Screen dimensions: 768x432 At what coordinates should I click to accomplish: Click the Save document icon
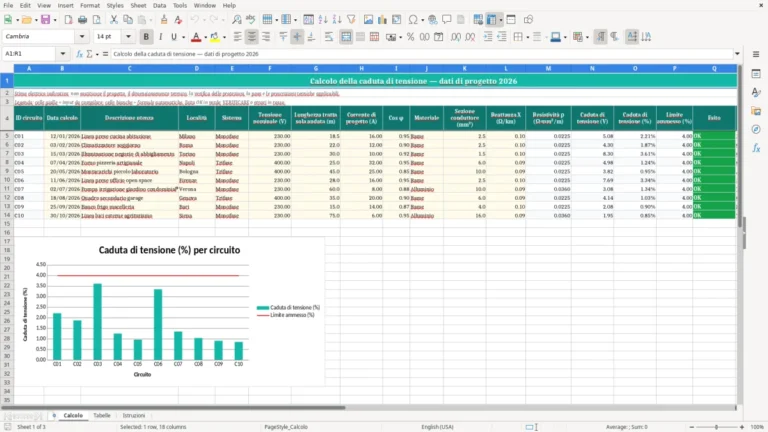[x=46, y=20]
